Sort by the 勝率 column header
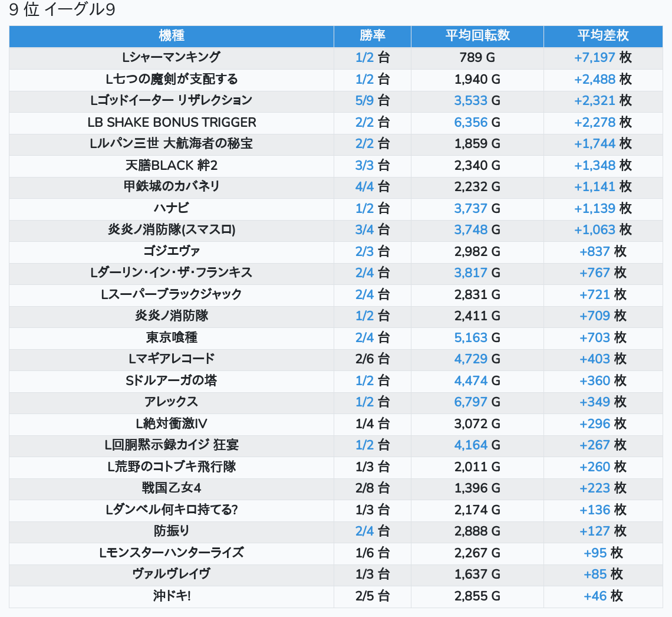The height and width of the screenshot is (617, 672). tap(372, 36)
